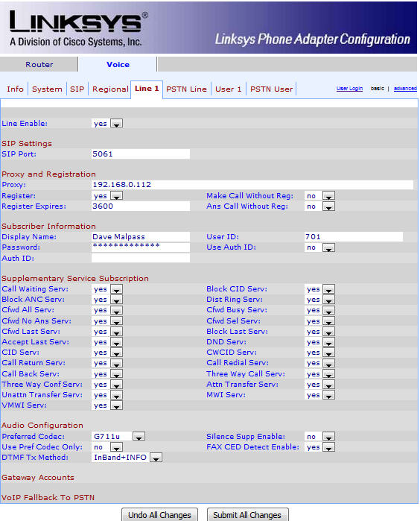Click the VoIP Fallback To PSTN heading
Image resolution: width=420 pixels, height=521 pixels.
[48, 497]
